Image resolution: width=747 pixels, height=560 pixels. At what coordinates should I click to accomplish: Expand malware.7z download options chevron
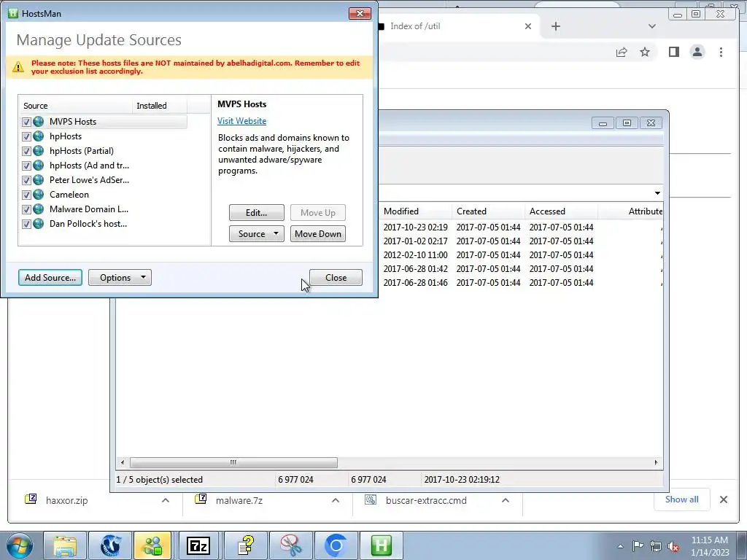point(336,500)
